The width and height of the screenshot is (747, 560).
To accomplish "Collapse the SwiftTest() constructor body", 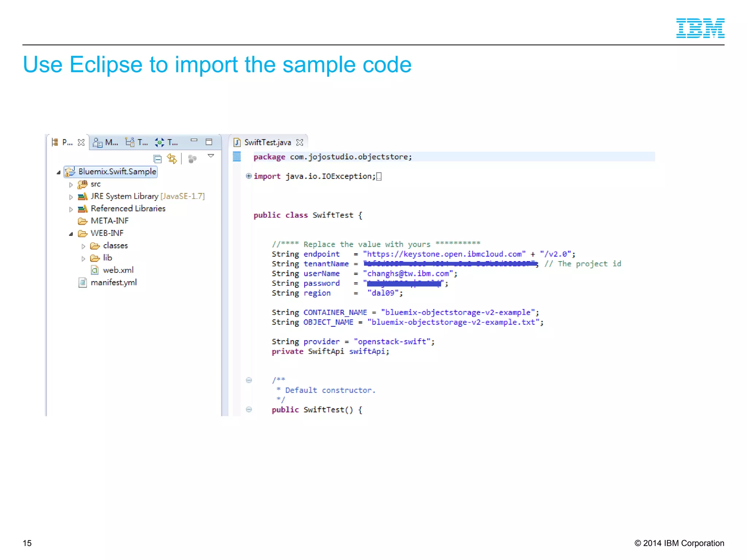I will 249,409.
